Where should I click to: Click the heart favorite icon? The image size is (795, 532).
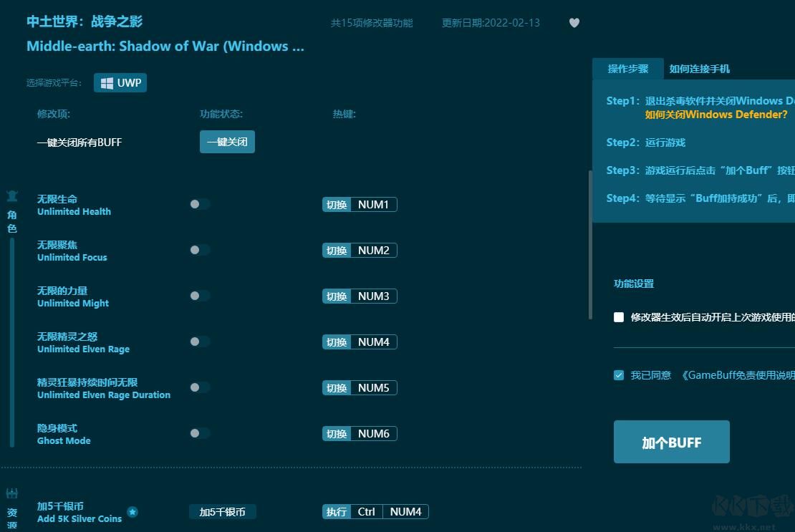tap(574, 23)
